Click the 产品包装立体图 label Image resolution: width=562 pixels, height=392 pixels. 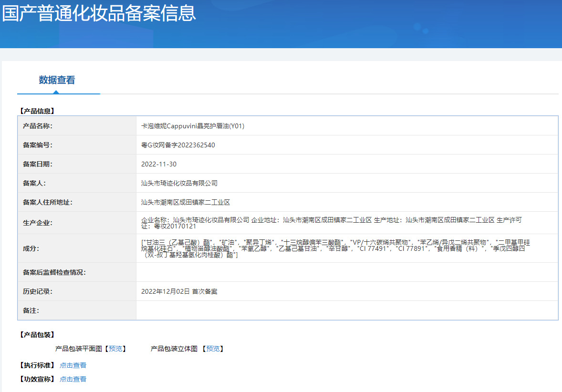coord(174,349)
